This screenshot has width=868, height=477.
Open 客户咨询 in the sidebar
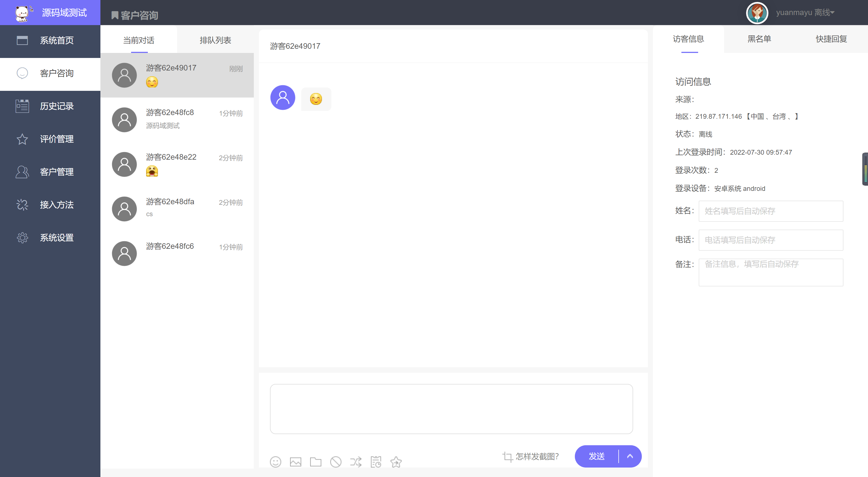point(56,73)
